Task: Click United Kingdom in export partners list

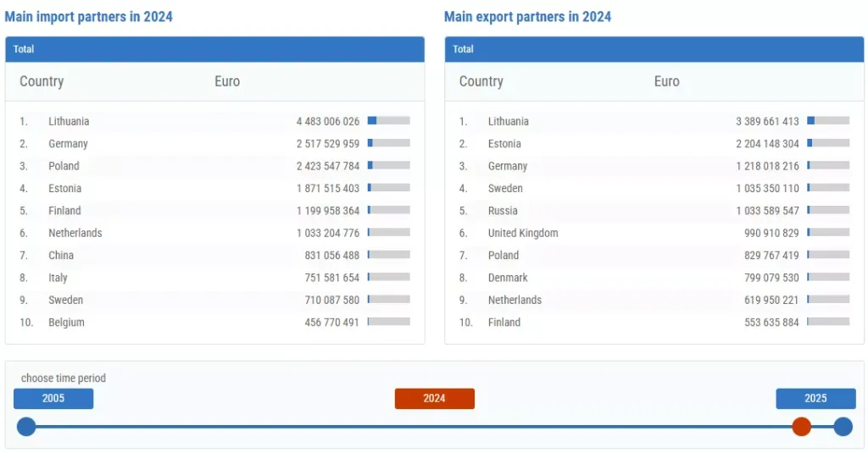Action: click(x=523, y=233)
